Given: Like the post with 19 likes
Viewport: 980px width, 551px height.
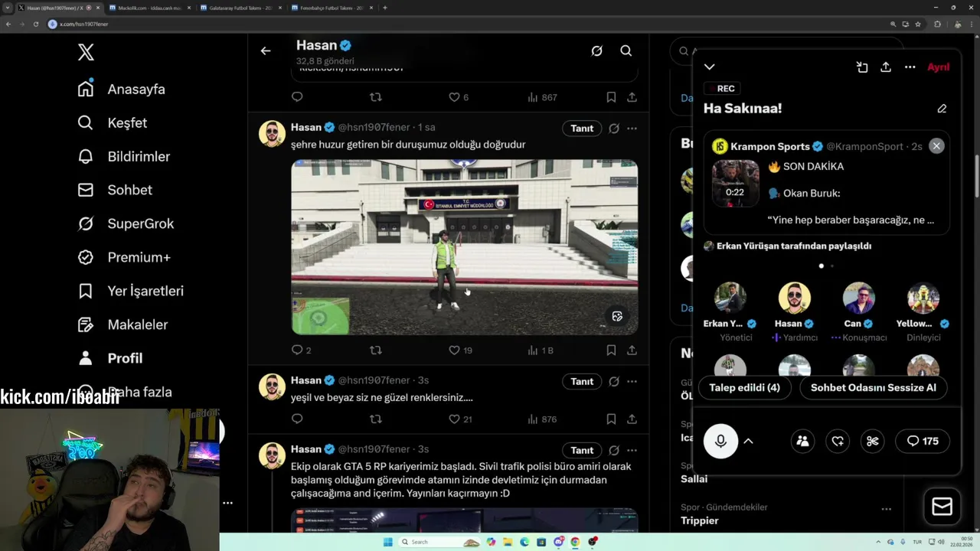Looking at the screenshot, I should [x=460, y=350].
